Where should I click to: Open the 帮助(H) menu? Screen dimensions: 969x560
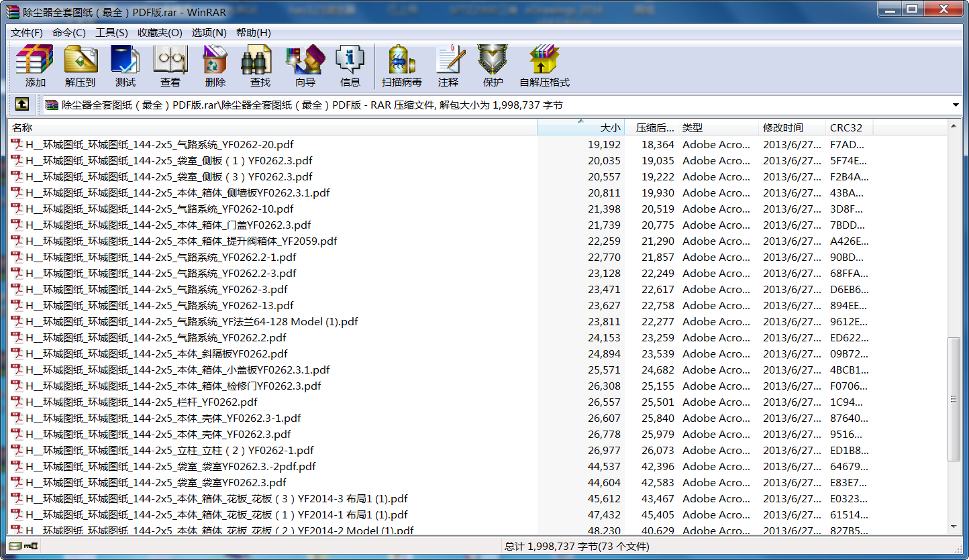(x=253, y=33)
